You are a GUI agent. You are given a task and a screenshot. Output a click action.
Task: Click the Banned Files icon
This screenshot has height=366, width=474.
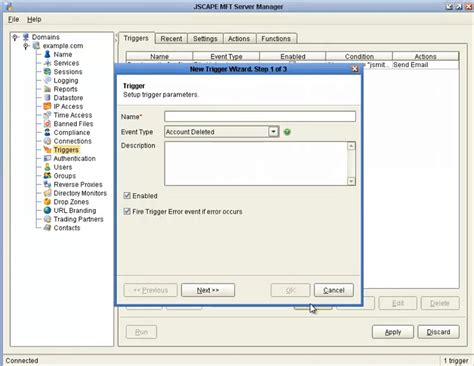(47, 124)
